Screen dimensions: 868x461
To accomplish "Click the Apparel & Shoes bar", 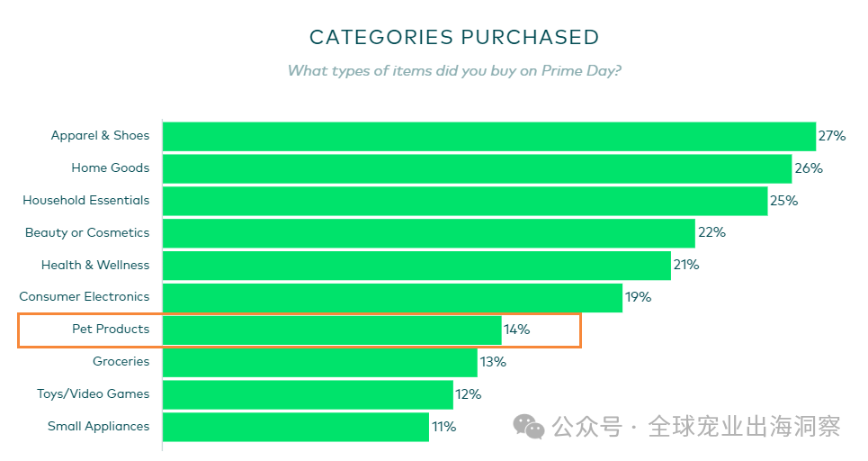I will (488, 136).
